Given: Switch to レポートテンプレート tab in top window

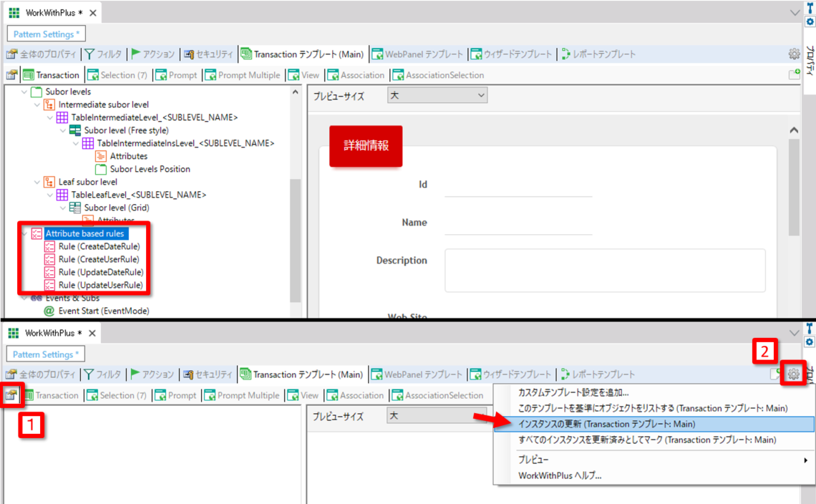Looking at the screenshot, I should click(x=598, y=54).
